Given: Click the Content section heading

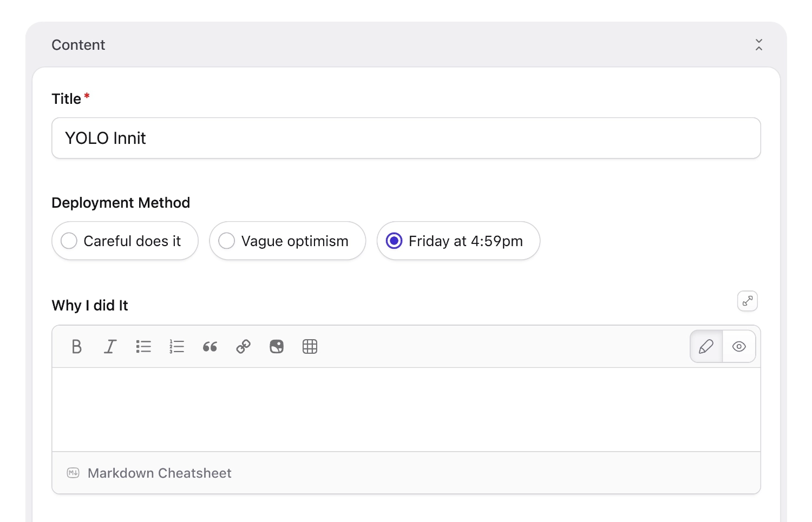Looking at the screenshot, I should 78,45.
